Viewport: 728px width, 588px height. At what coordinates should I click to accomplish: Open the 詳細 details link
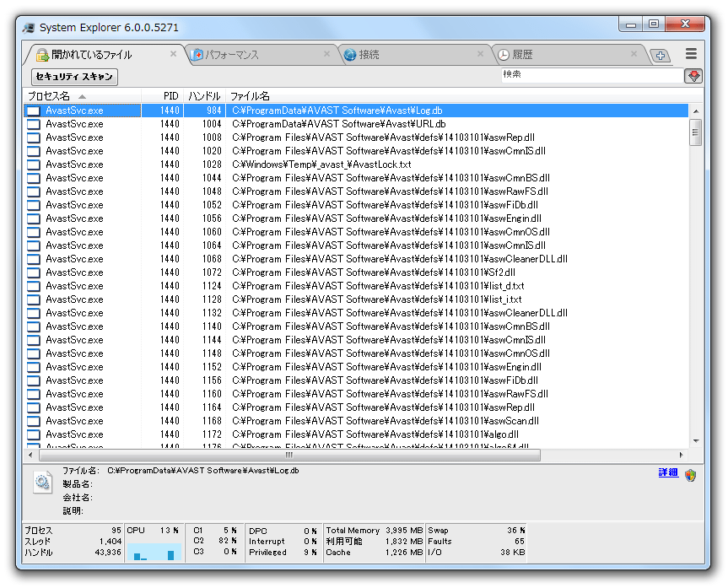tap(668, 472)
